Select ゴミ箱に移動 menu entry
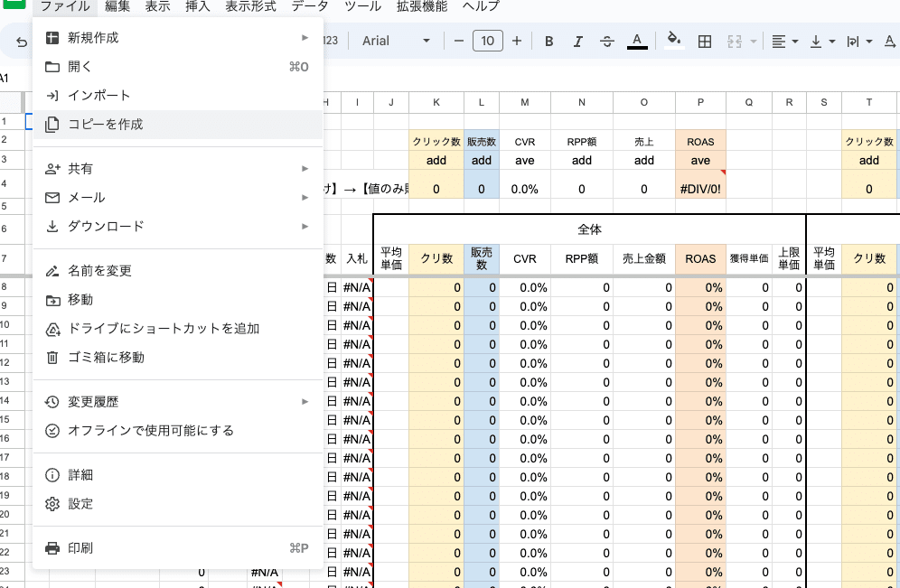 click(178, 357)
